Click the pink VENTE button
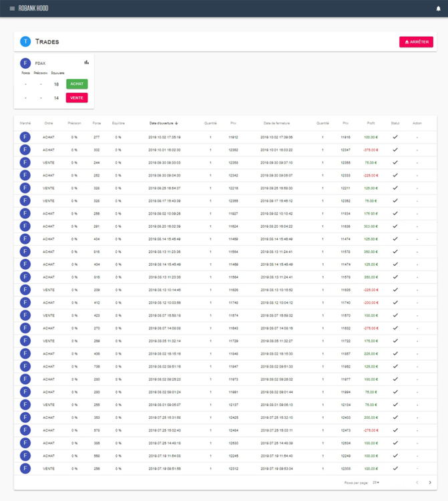448x501 pixels. tap(77, 98)
